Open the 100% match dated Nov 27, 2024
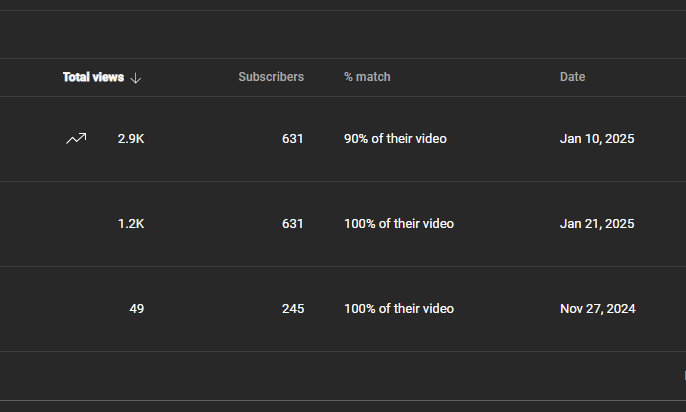This screenshot has height=412, width=686. pyautogui.click(x=399, y=309)
